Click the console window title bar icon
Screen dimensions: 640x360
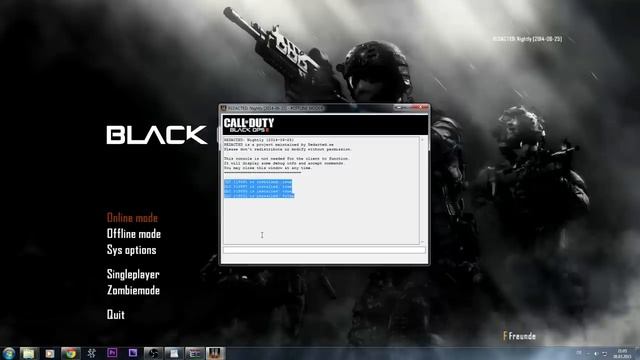(223, 108)
